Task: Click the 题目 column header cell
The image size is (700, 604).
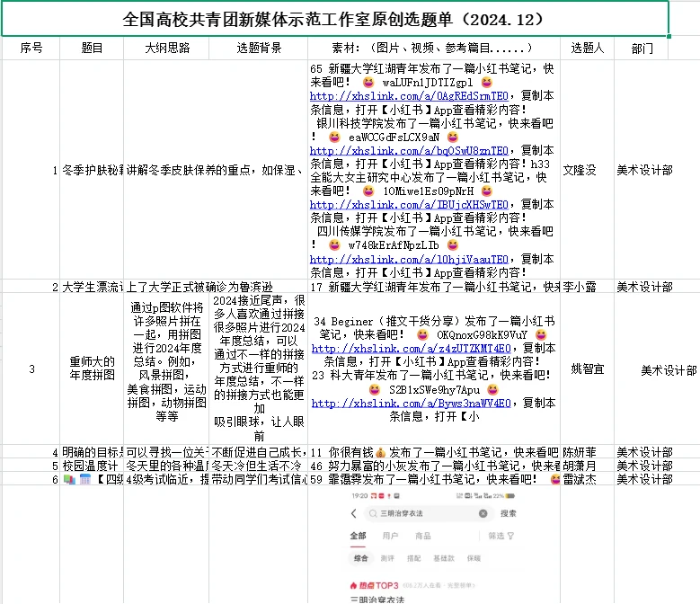Action: coord(92,48)
